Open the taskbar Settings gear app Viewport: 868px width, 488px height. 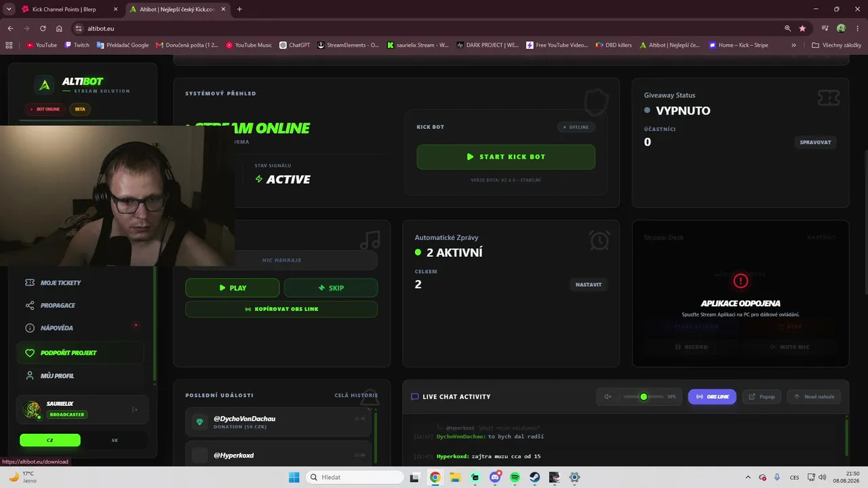574,477
